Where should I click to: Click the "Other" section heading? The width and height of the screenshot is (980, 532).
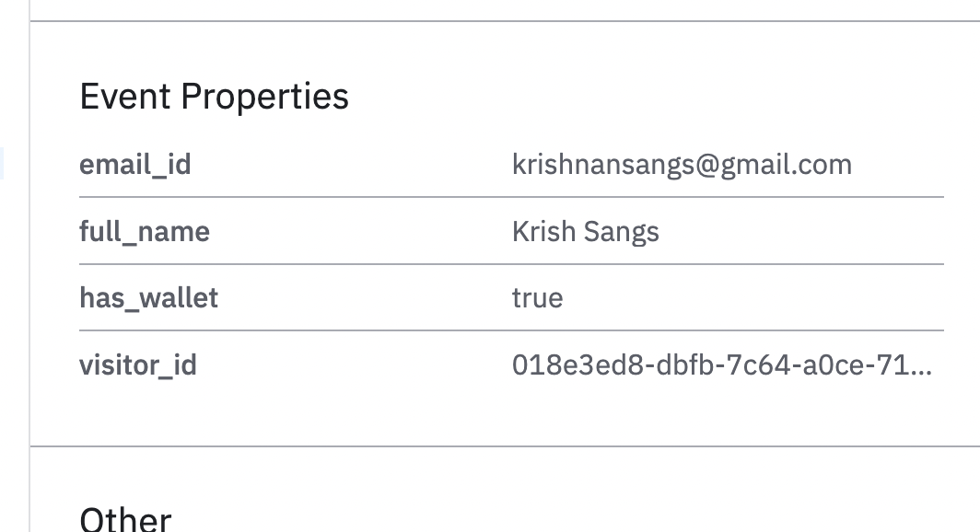(x=125, y=518)
